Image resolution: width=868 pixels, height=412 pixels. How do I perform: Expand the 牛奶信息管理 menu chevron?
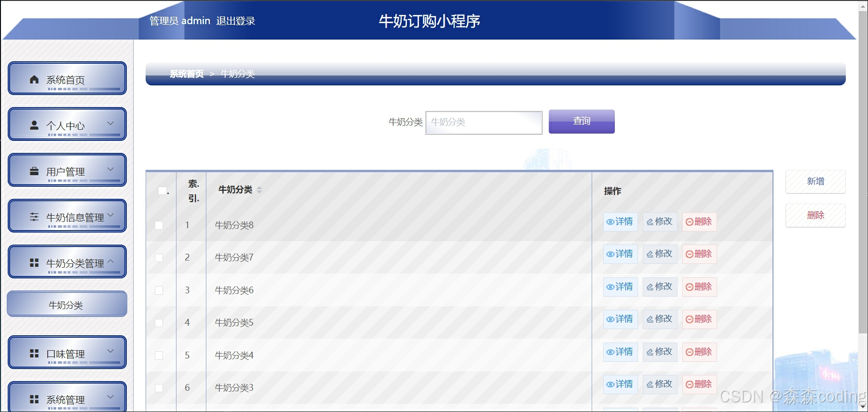click(x=110, y=215)
